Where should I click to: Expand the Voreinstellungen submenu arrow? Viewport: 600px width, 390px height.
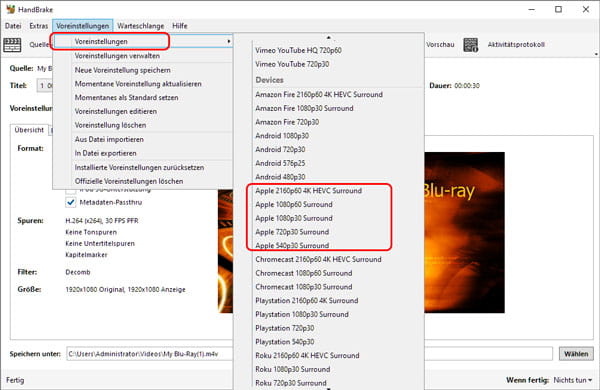click(x=229, y=41)
